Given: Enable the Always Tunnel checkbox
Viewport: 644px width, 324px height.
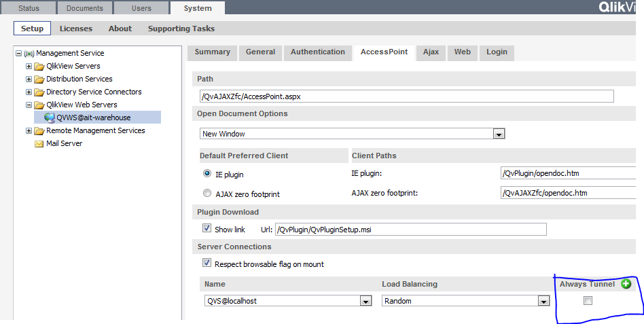Looking at the screenshot, I should pos(588,301).
